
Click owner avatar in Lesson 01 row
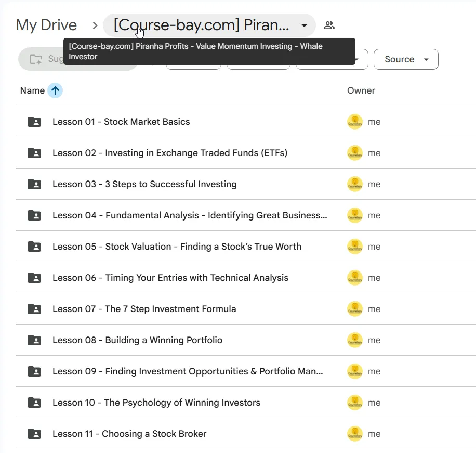(x=355, y=122)
